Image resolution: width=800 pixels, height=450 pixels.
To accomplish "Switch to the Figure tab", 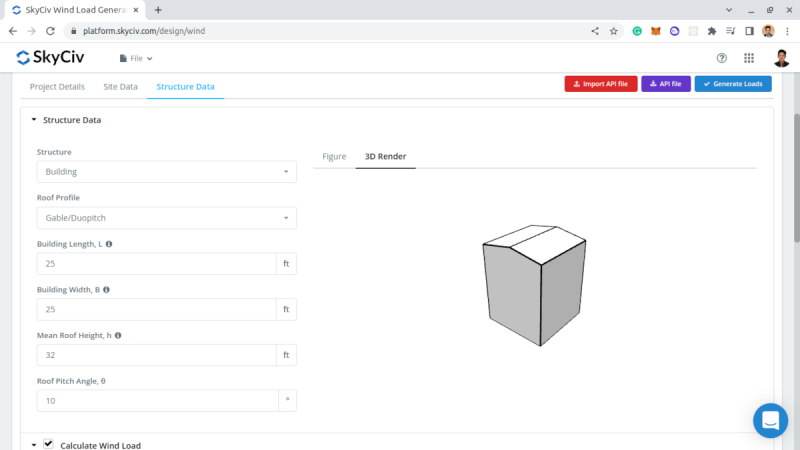I will click(334, 157).
